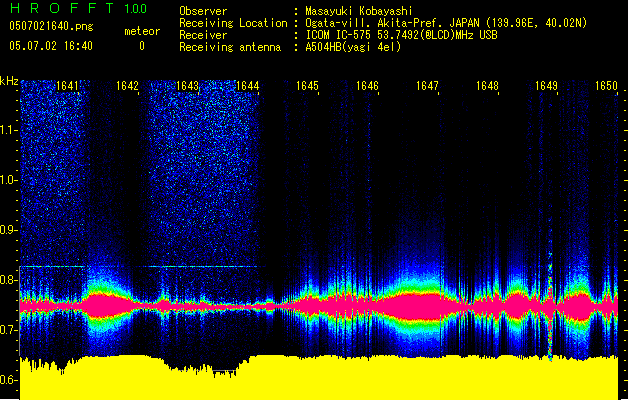Click the 1649 time marker

pyautogui.click(x=547, y=86)
